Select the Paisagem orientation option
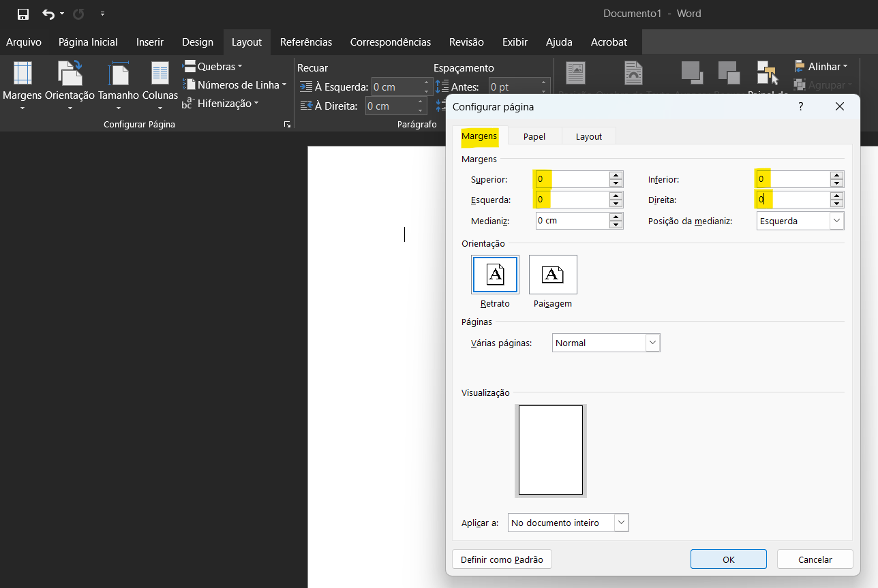 tap(553, 275)
